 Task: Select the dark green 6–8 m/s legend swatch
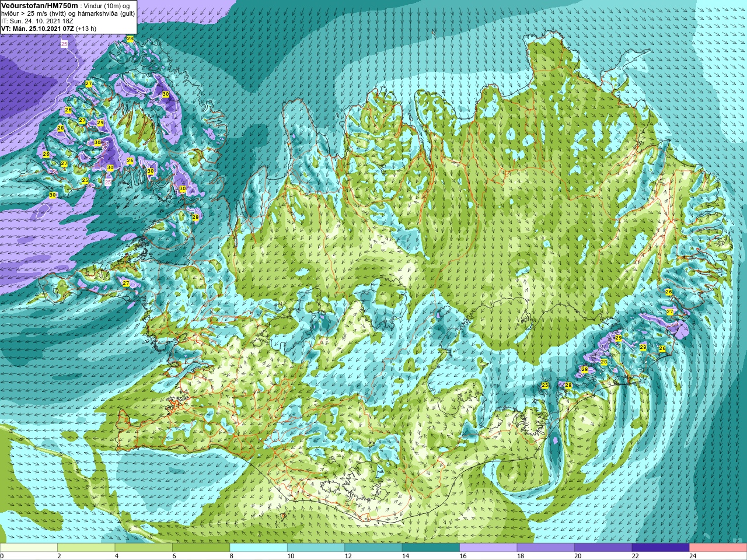(201, 548)
